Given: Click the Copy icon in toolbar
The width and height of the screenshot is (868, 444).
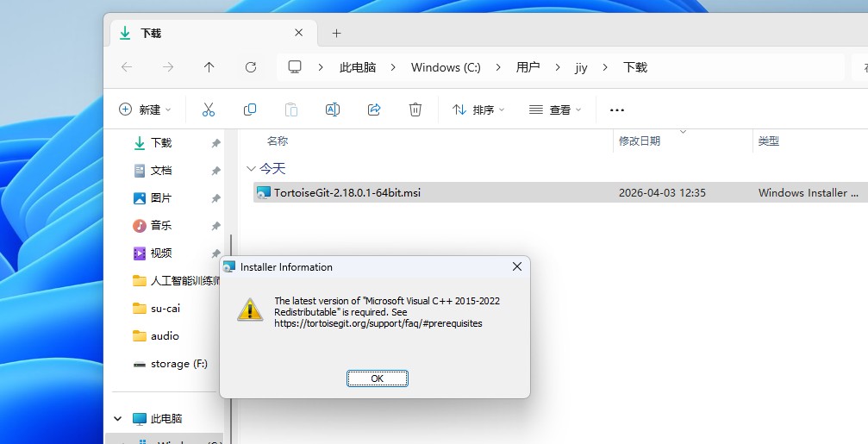Looking at the screenshot, I should pos(250,109).
